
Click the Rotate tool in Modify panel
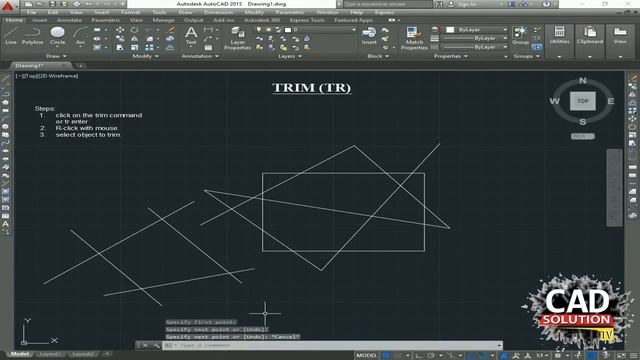(134, 30)
